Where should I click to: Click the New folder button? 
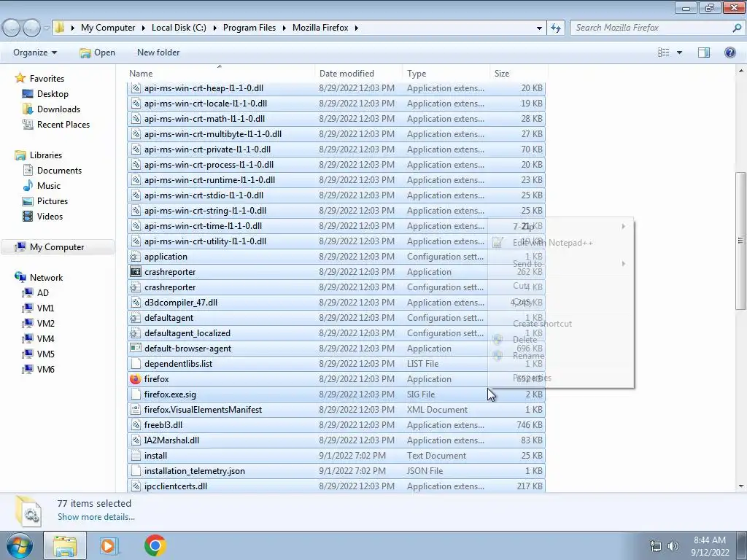click(x=158, y=52)
